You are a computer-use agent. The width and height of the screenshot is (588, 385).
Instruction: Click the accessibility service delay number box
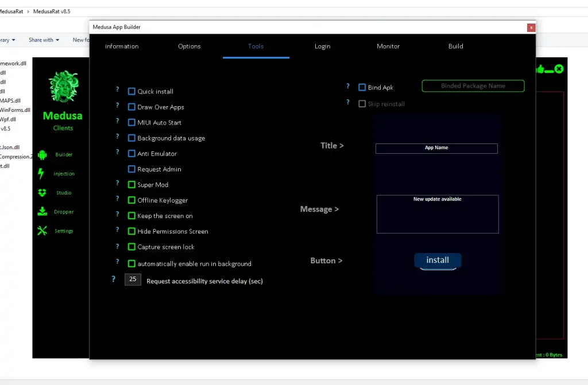133,279
